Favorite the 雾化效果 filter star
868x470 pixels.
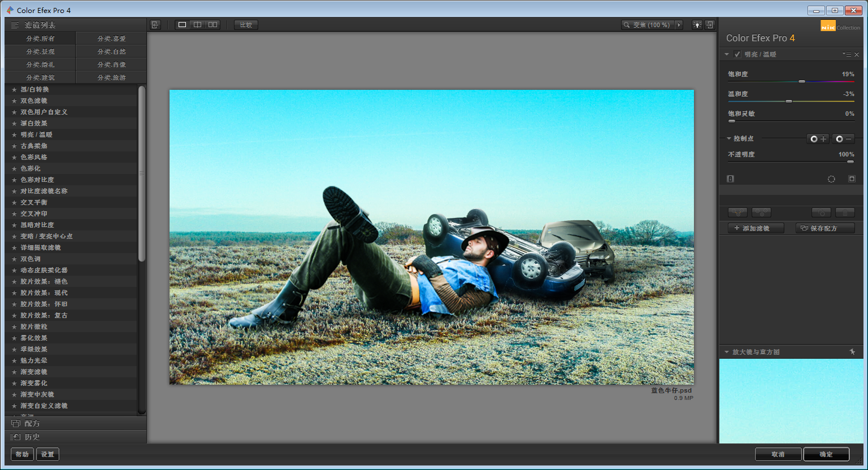pyautogui.click(x=14, y=338)
